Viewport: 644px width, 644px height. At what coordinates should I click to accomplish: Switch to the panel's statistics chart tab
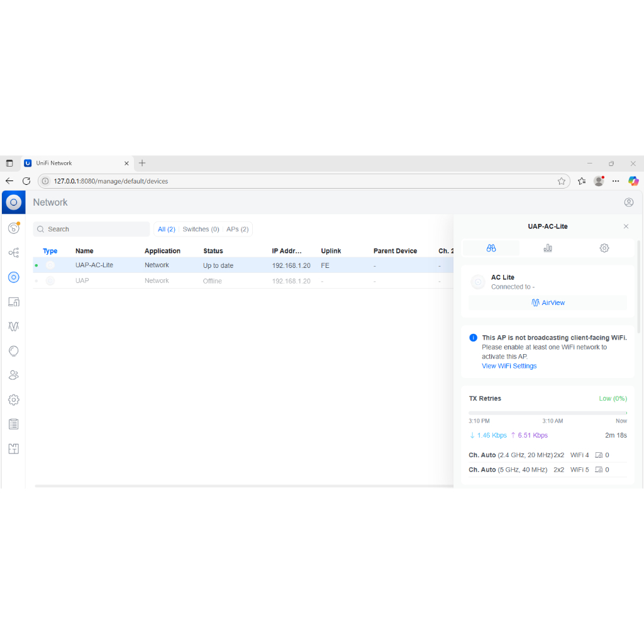[x=548, y=248]
